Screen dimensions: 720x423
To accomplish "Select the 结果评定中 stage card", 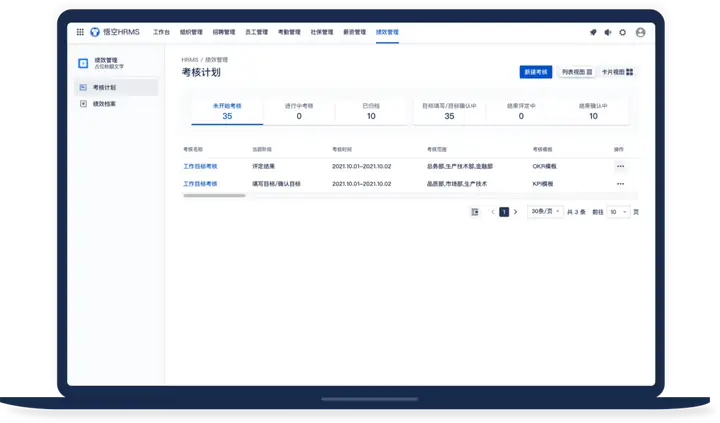I will point(521,111).
